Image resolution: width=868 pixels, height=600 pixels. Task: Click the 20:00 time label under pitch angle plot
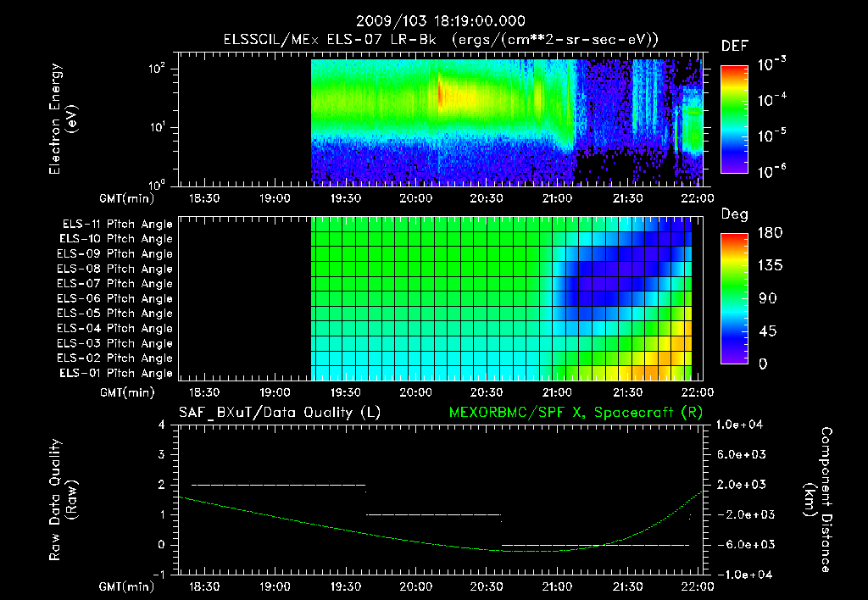click(x=415, y=392)
